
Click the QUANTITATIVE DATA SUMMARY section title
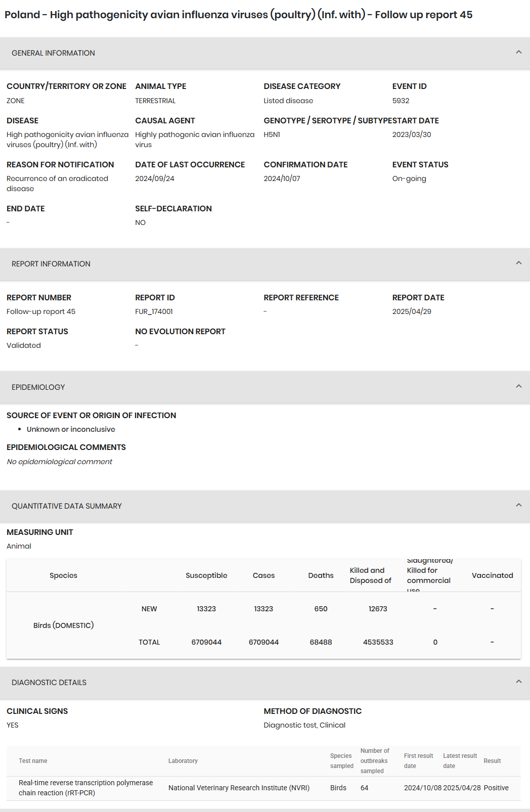67,506
